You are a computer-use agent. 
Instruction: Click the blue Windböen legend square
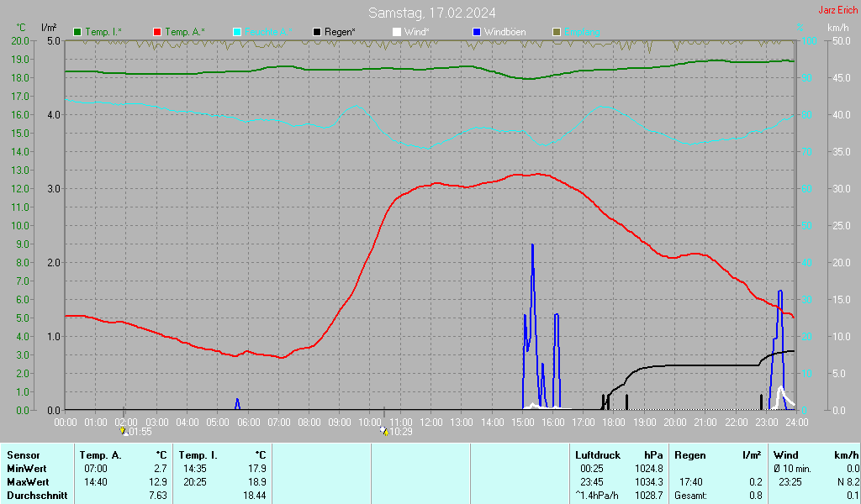[x=477, y=32]
